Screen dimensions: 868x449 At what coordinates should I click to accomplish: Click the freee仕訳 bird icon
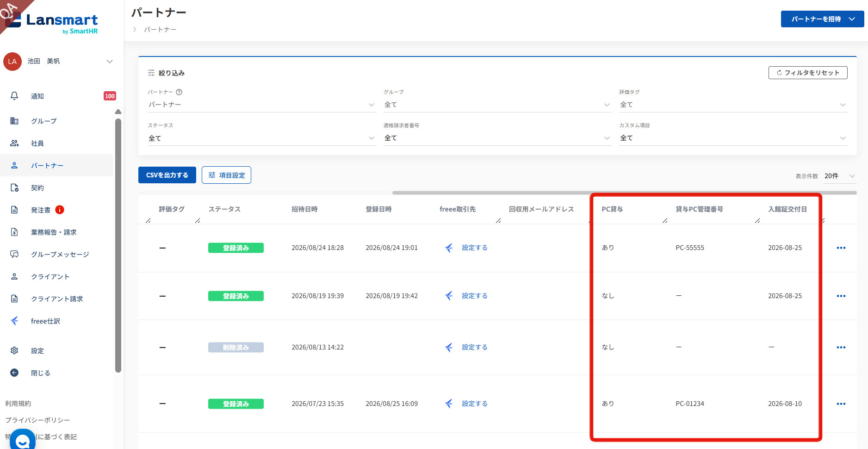(x=14, y=321)
